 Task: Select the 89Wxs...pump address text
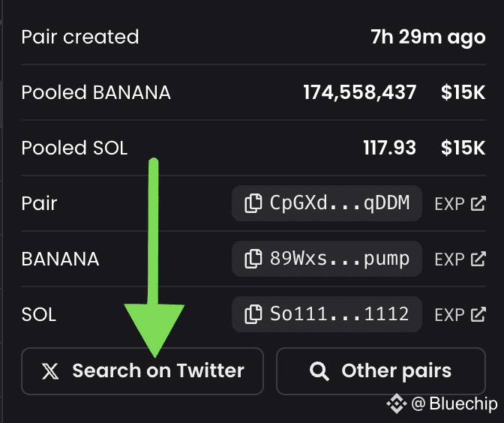(x=340, y=259)
